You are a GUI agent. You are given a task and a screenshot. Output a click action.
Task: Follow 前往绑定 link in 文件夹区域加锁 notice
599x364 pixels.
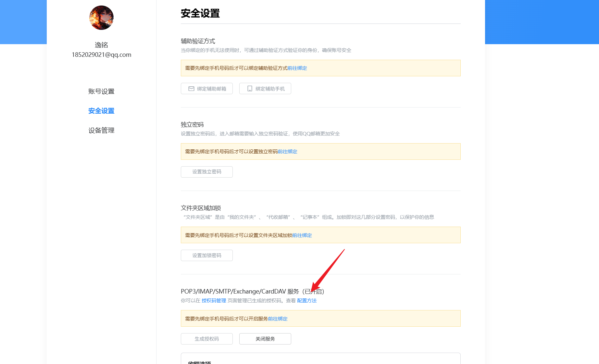pos(302,235)
